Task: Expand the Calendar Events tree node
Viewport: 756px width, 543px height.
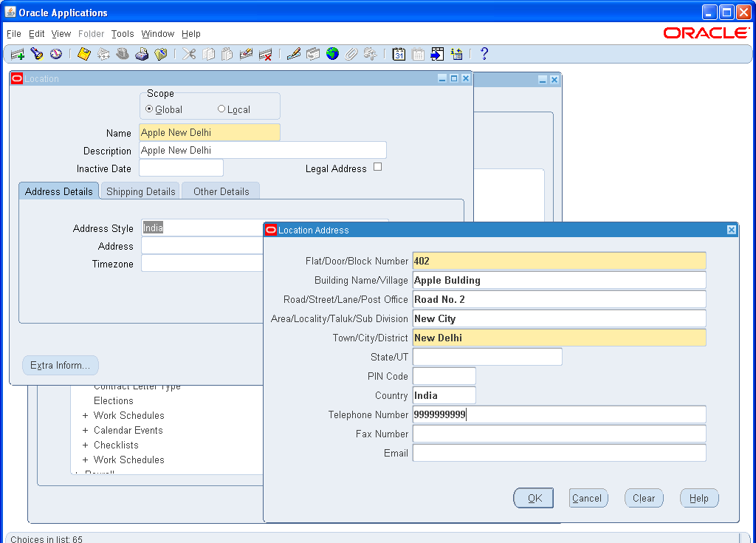Action: [x=83, y=430]
